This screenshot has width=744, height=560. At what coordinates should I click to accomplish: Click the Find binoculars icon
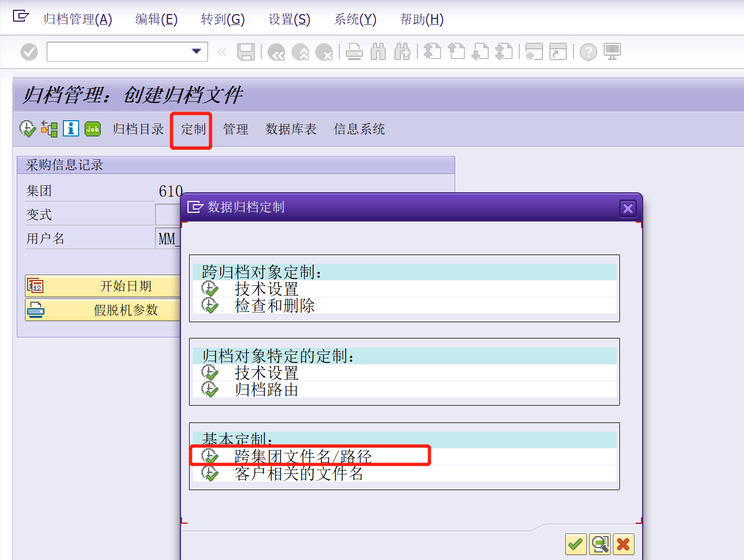click(378, 52)
